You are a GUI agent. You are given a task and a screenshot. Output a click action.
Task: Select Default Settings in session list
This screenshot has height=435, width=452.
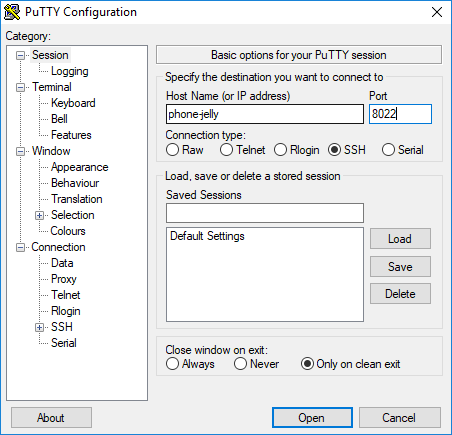(x=207, y=236)
